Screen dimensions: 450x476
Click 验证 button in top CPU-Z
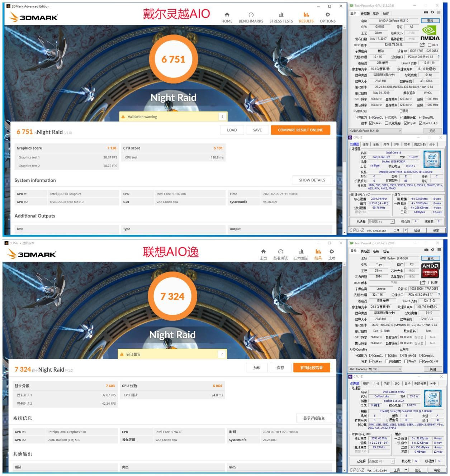click(x=417, y=230)
